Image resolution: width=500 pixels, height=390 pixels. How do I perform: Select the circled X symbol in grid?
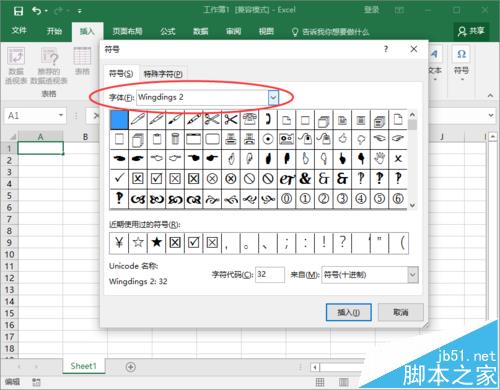point(212,179)
